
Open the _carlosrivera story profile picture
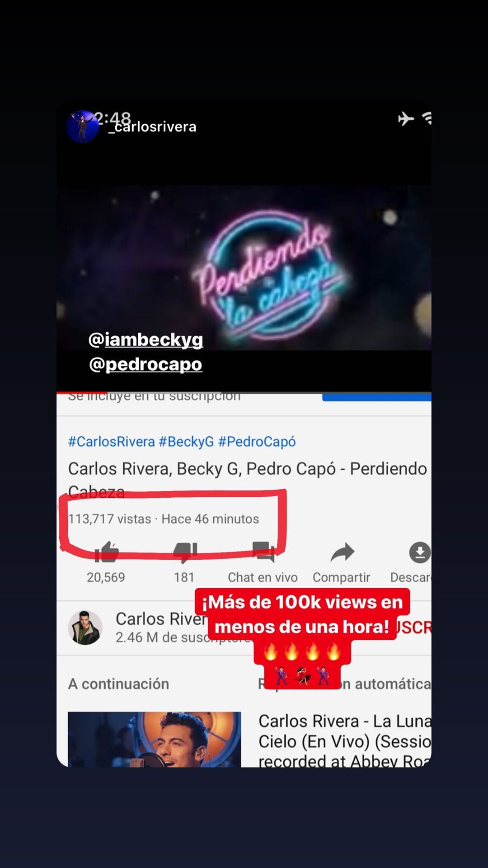(83, 127)
